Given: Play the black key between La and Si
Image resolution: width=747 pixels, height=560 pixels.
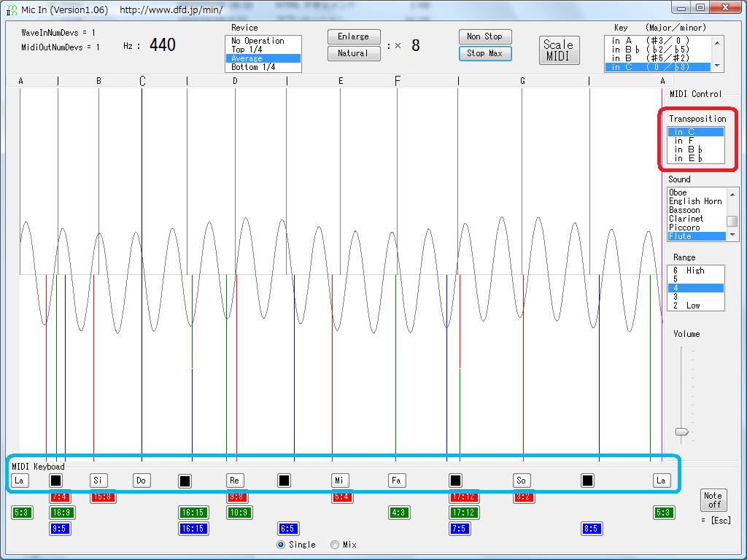Looking at the screenshot, I should tap(55, 481).
